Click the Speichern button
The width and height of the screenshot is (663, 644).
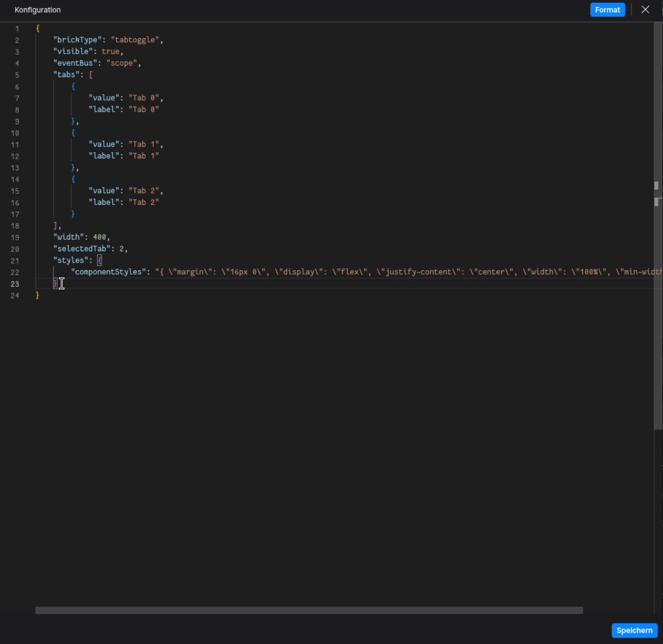click(634, 630)
